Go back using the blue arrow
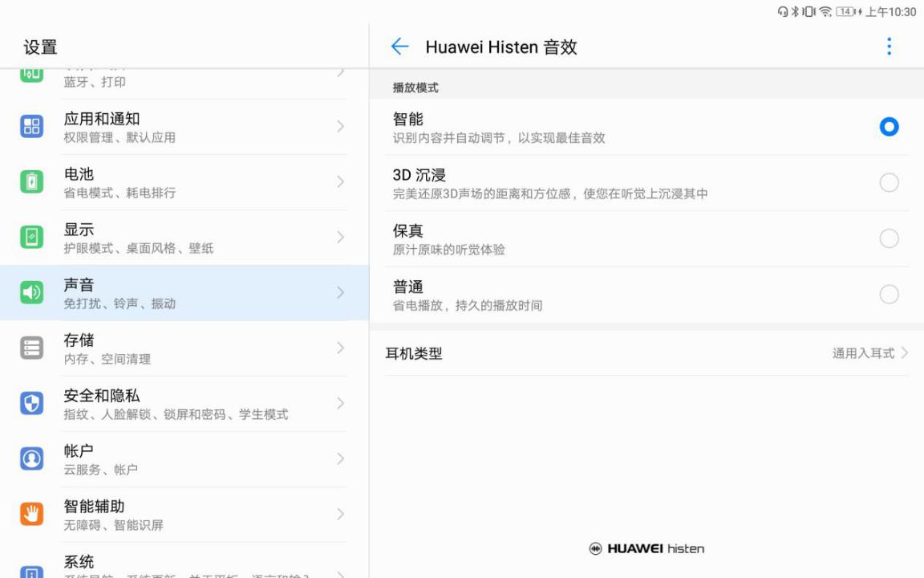 click(399, 46)
